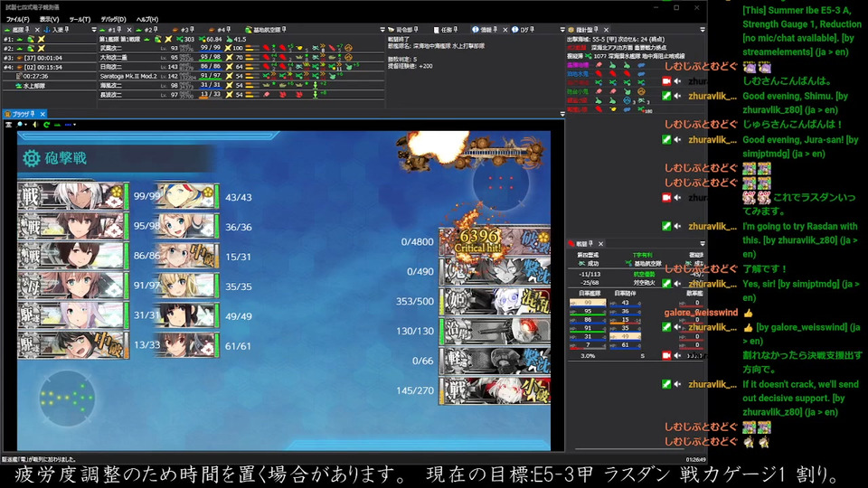Open the デバッグ(D) menu
Viewport: 868px width, 488px height.
pyautogui.click(x=113, y=19)
